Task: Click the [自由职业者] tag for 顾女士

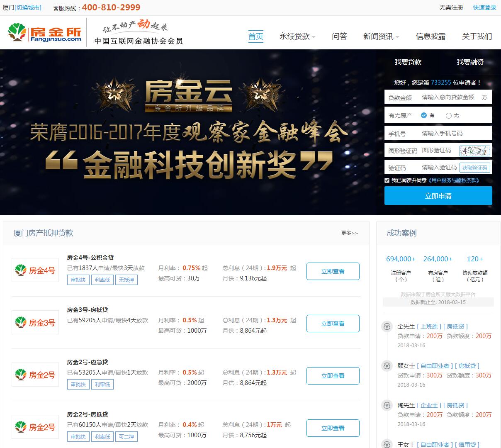Action: (435, 366)
